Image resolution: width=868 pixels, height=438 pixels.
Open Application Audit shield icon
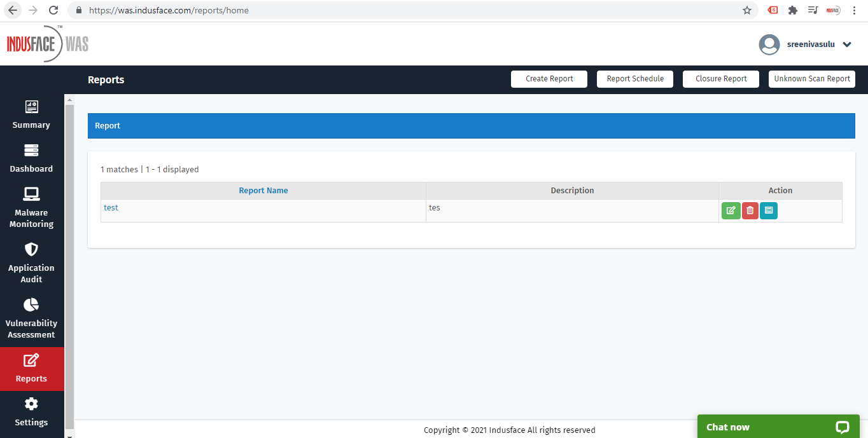pos(31,249)
